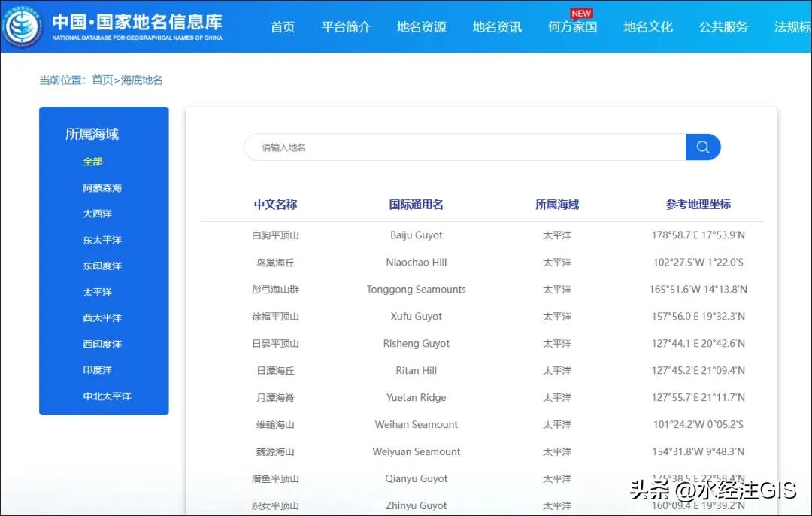Click the magnifier search icon button
This screenshot has height=516, width=812.
702,147
